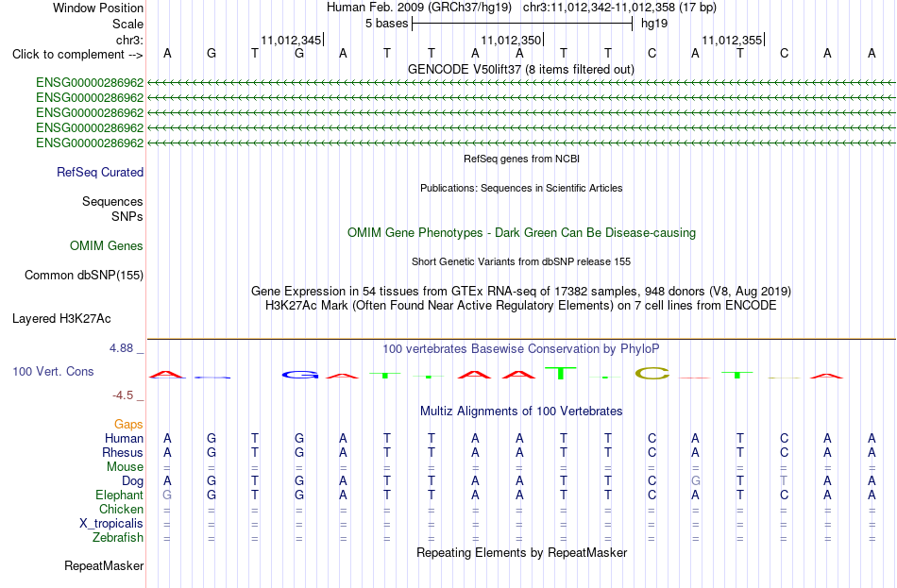The height and width of the screenshot is (588, 897).
Task: Click the 11,012,355 ruler coordinate
Action: click(732, 40)
